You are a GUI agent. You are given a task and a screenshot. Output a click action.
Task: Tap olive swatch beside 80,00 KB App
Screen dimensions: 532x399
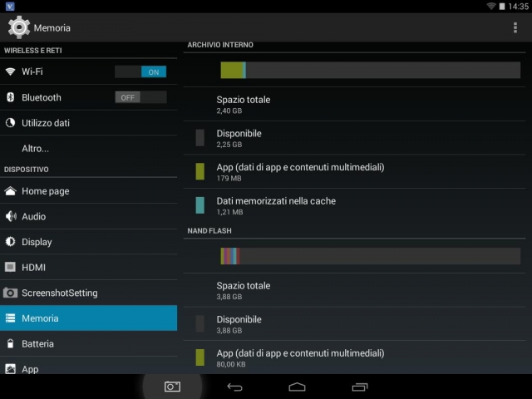[x=200, y=357]
